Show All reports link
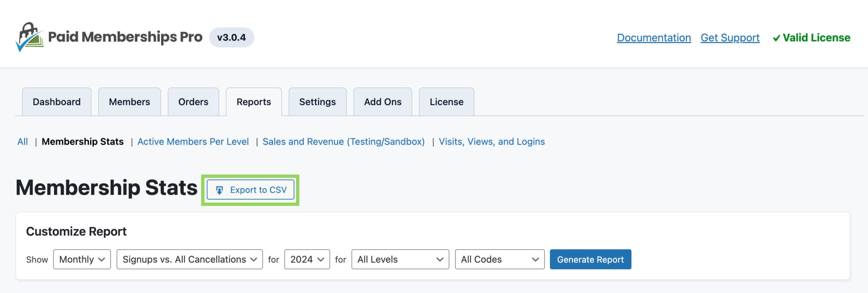The width and height of the screenshot is (868, 293). (23, 142)
